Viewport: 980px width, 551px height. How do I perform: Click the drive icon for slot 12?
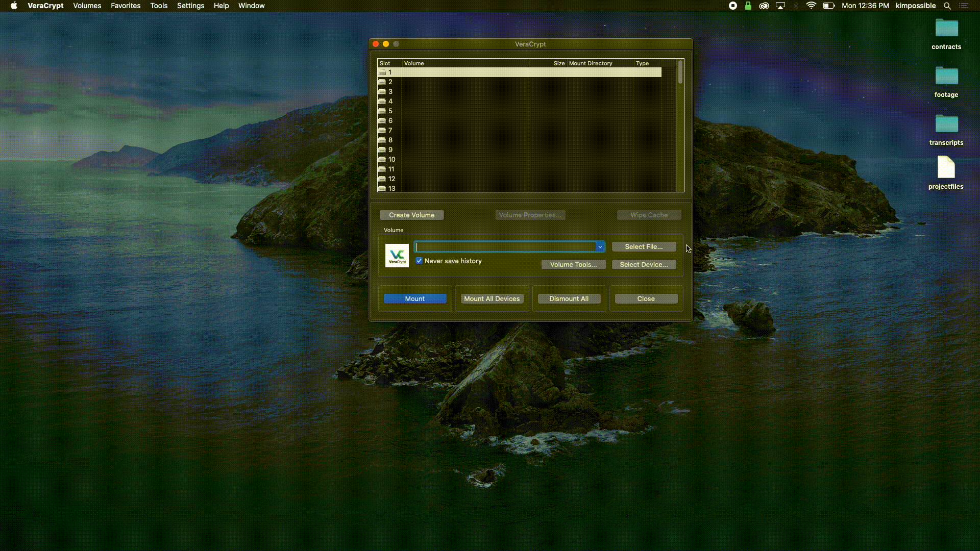click(382, 179)
